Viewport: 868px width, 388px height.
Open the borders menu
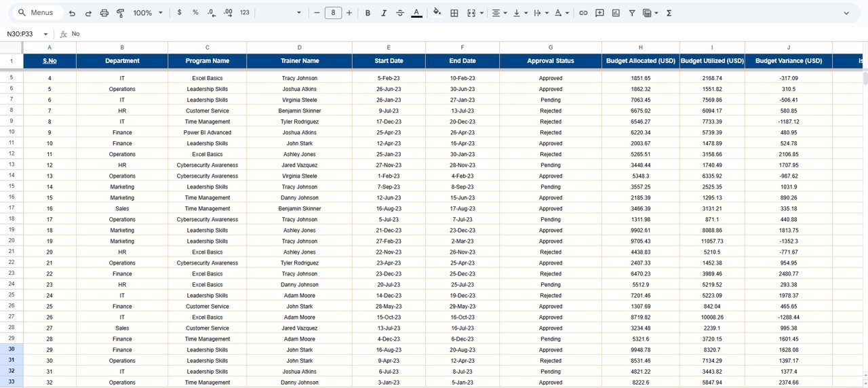click(454, 13)
